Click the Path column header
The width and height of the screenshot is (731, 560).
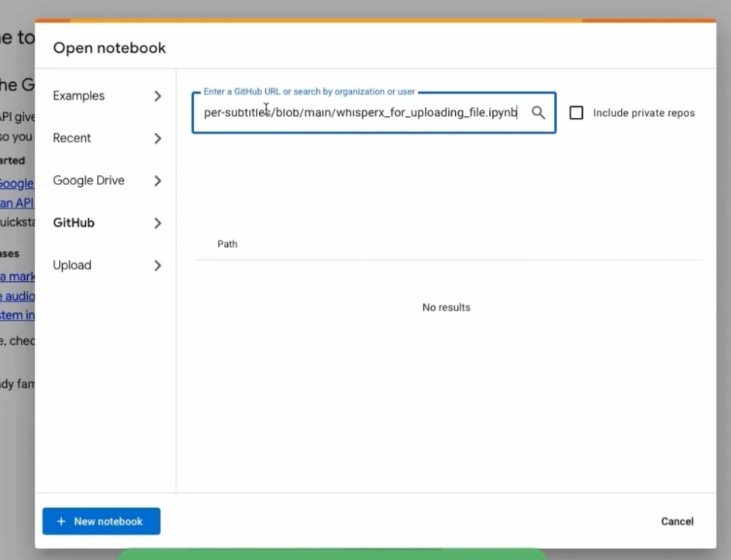point(227,244)
